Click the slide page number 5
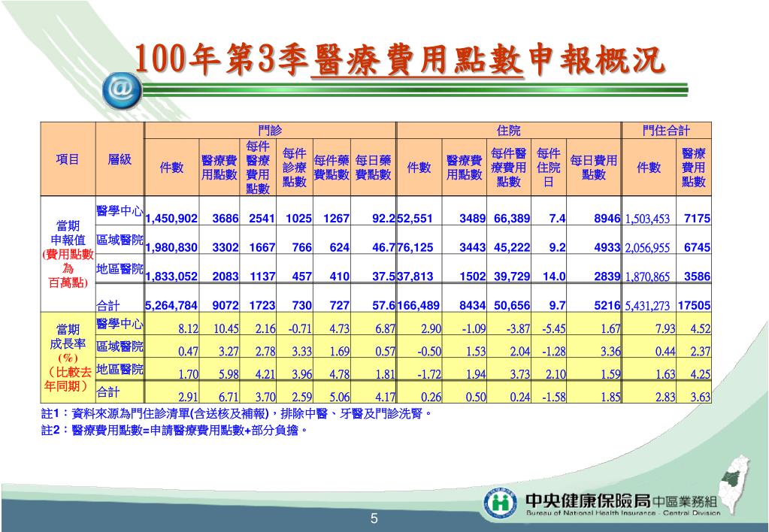Screen dimensions: 769x532 pyautogui.click(x=374, y=518)
